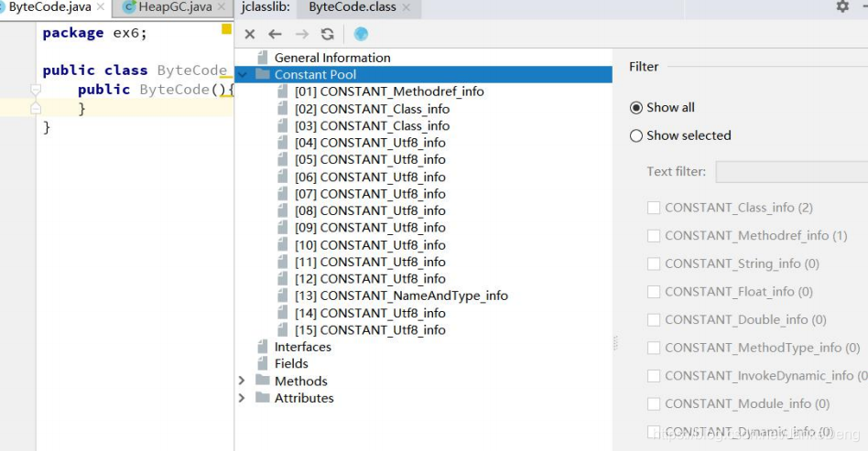Screen dimensions: 868x451
Task: Select [07] CONSTANT_Utf8_info entry
Action: [x=370, y=194]
